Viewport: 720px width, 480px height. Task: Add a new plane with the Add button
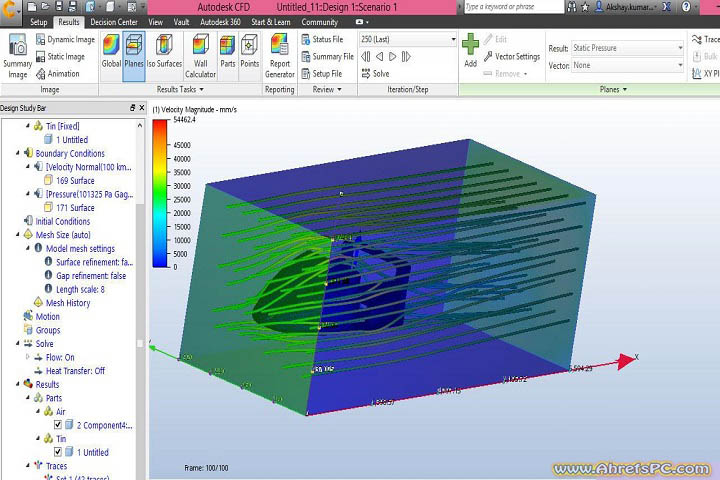click(470, 51)
